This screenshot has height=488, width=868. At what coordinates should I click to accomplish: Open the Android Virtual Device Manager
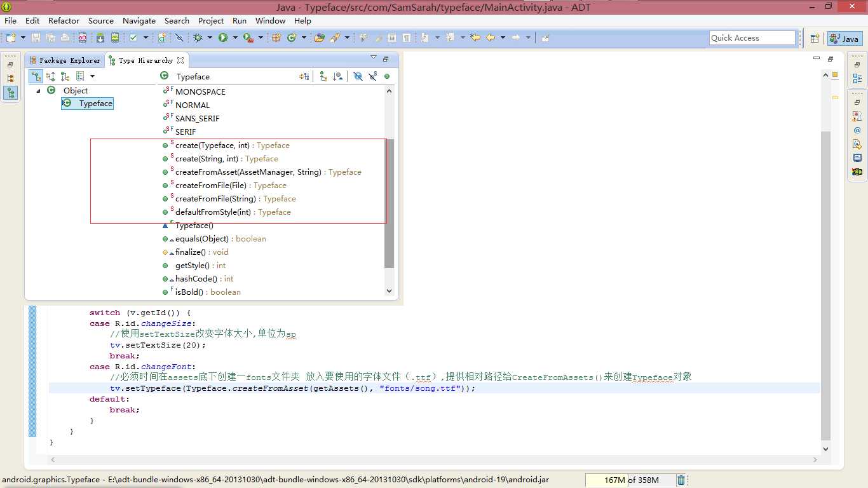tap(115, 38)
